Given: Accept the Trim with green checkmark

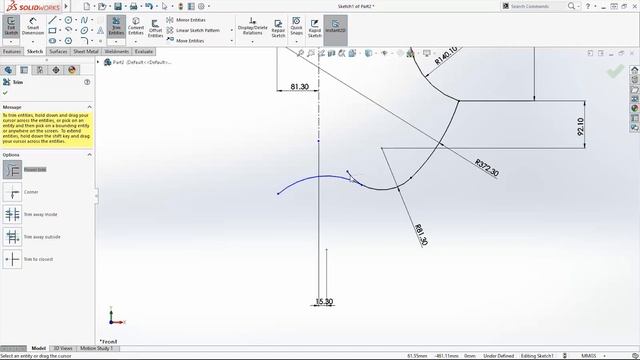Looking at the screenshot, I should tap(5, 93).
